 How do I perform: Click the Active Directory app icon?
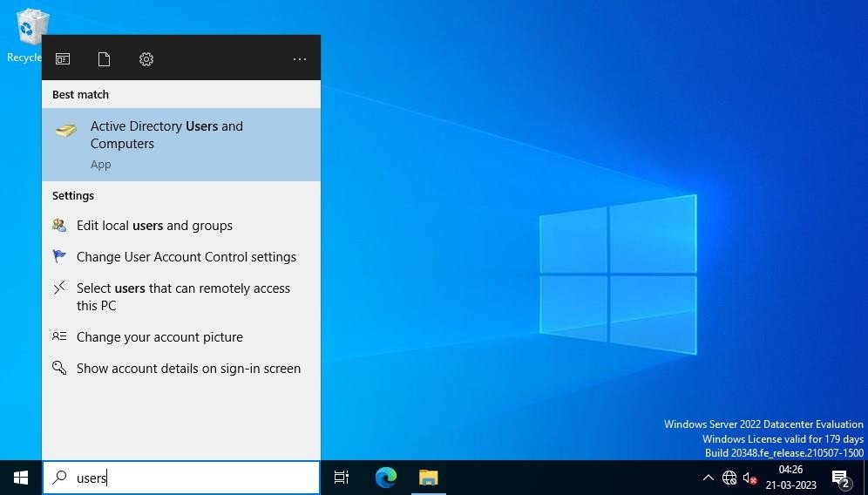point(66,131)
